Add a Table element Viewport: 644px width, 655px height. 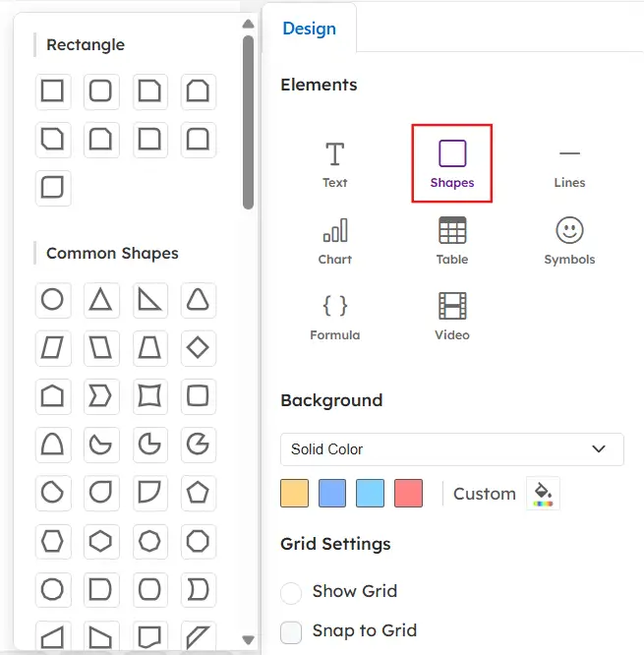pyautogui.click(x=451, y=240)
